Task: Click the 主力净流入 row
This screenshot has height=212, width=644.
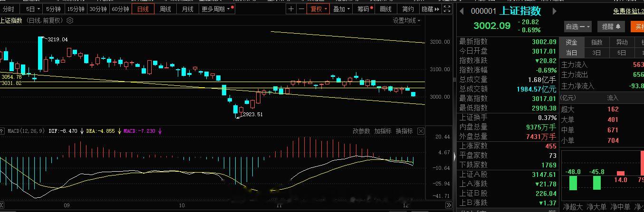Action: 602,86
